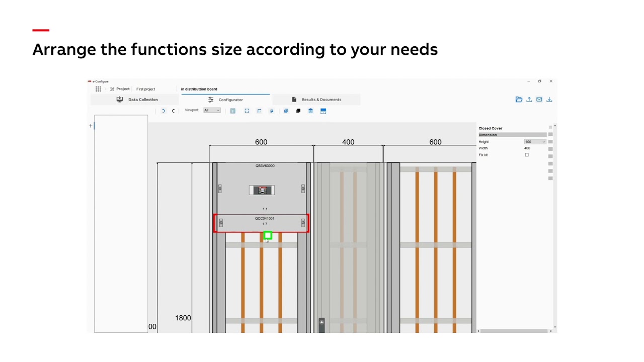Open the Data Collection tab
This screenshot has height=362, width=644.
[137, 100]
